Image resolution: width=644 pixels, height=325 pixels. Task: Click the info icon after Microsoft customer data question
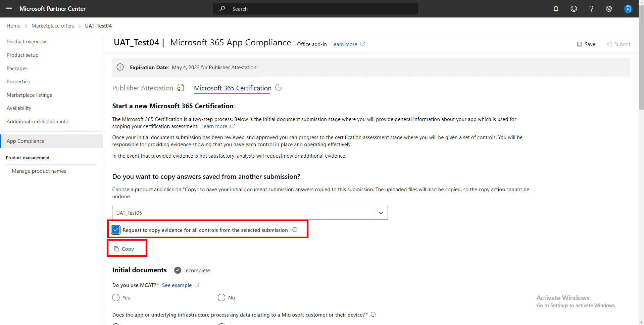[x=373, y=314]
